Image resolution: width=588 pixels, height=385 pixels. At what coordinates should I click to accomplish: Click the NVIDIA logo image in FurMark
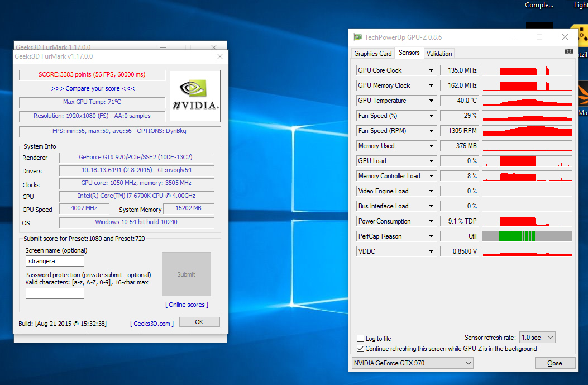click(194, 96)
